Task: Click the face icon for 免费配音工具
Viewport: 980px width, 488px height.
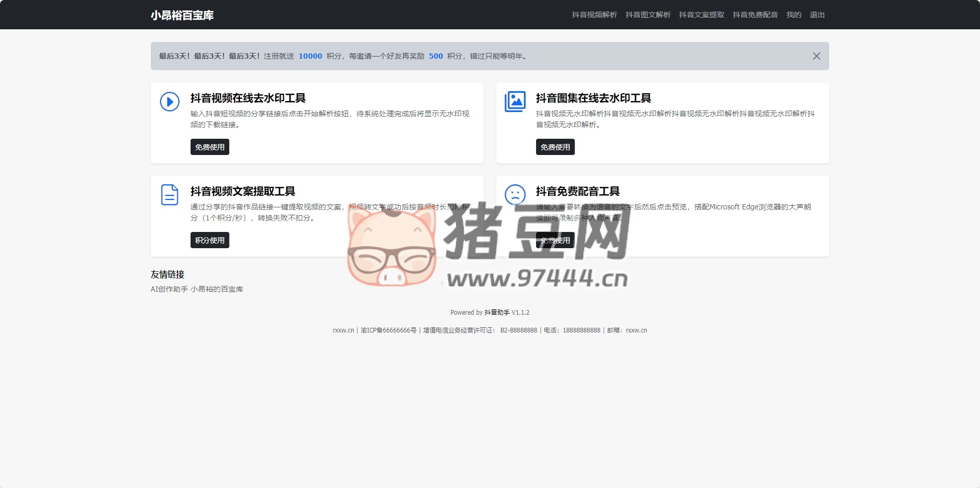Action: click(x=515, y=195)
